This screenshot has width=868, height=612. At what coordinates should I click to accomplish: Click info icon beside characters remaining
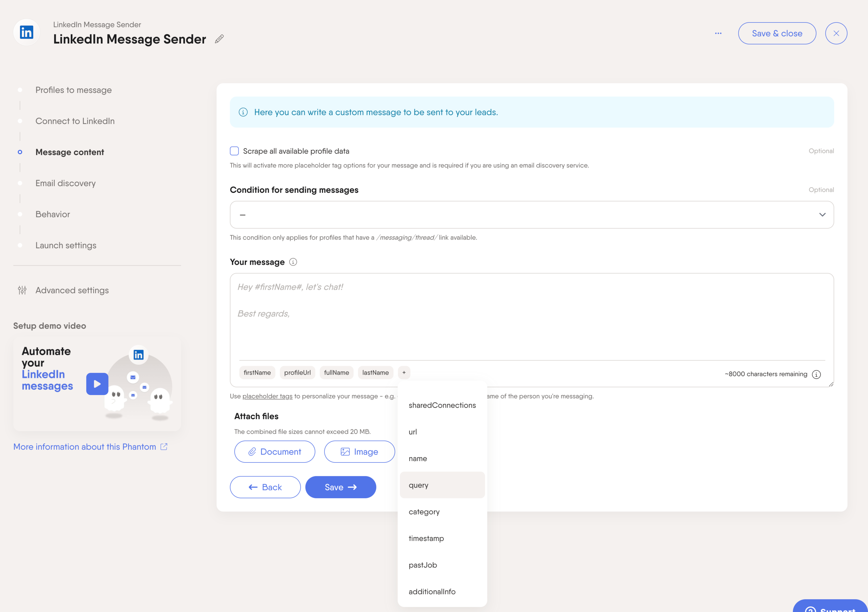pyautogui.click(x=816, y=375)
